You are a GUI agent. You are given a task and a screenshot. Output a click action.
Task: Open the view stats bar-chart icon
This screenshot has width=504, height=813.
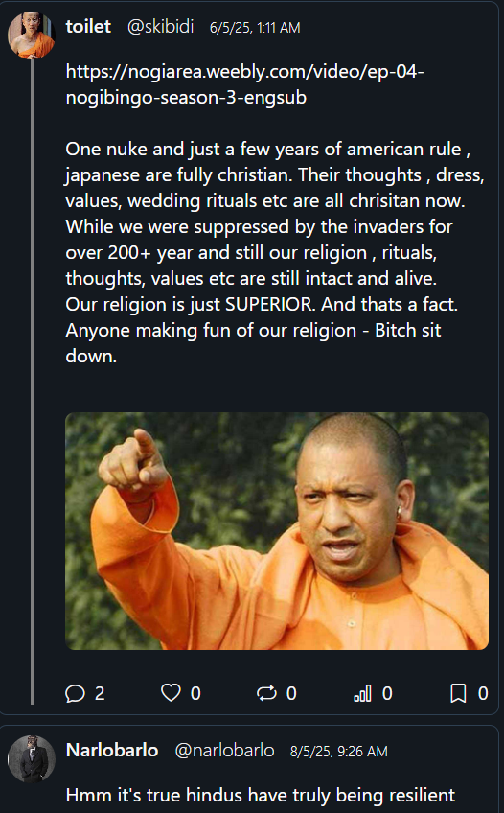362,693
